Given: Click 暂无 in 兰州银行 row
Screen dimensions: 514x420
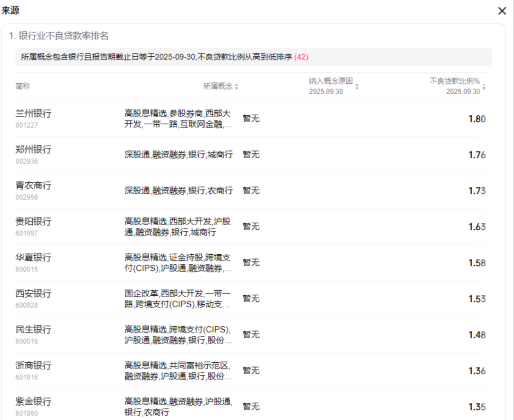Looking at the screenshot, I should pyautogui.click(x=251, y=119).
